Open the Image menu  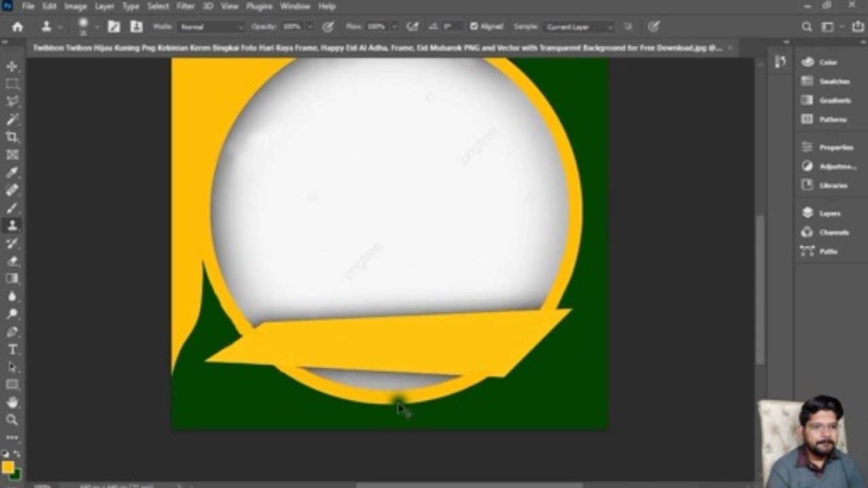(x=75, y=6)
